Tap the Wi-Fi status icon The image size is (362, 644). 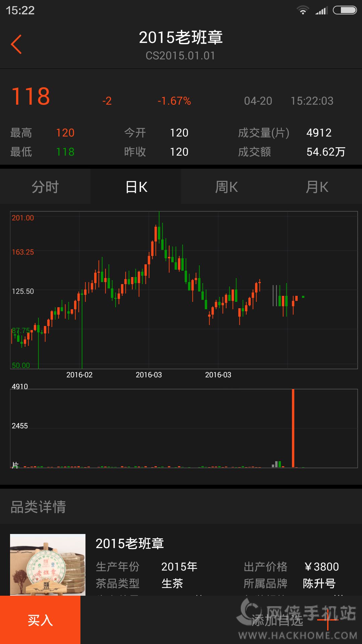(303, 10)
